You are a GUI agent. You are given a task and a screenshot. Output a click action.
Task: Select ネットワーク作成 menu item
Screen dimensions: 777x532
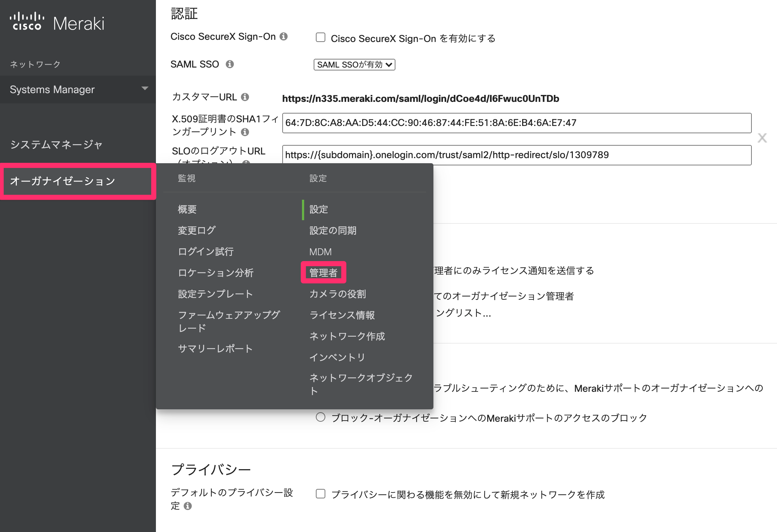(x=347, y=336)
